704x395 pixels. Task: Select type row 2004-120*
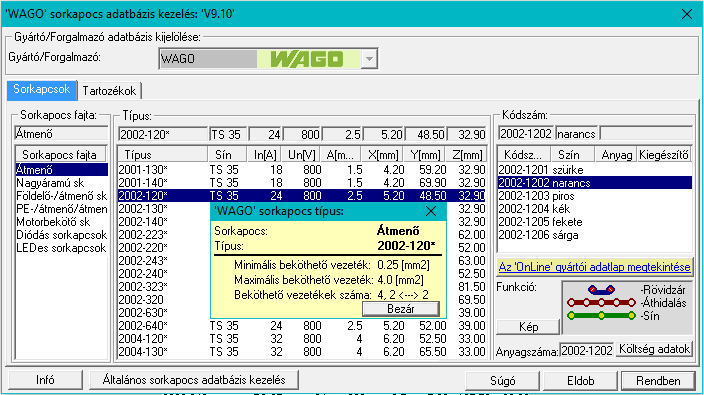(302, 339)
